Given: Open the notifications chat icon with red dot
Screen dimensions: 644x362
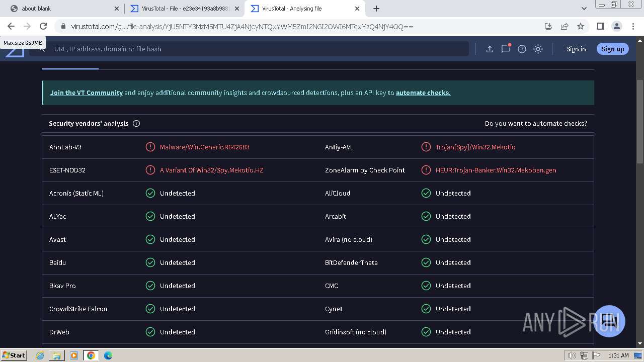Looking at the screenshot, I should click(x=506, y=48).
